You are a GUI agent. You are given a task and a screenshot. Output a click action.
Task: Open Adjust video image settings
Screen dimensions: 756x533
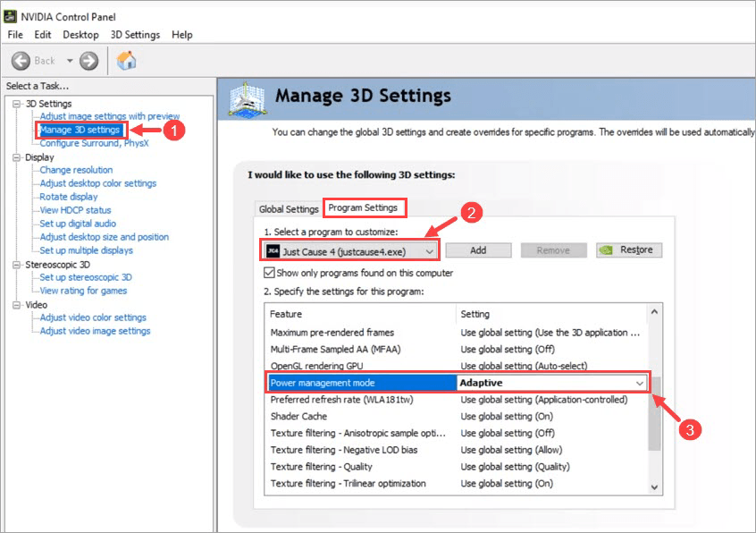95,331
